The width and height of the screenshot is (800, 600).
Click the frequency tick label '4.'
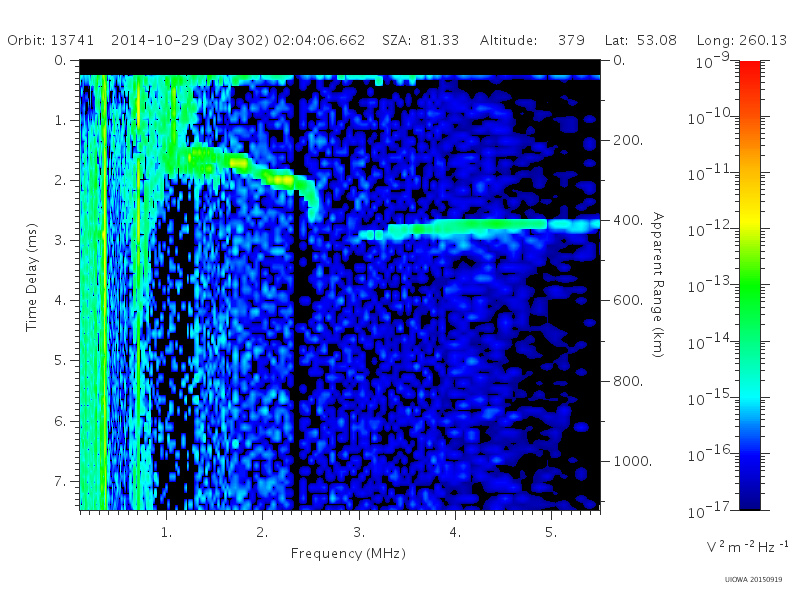point(455,532)
